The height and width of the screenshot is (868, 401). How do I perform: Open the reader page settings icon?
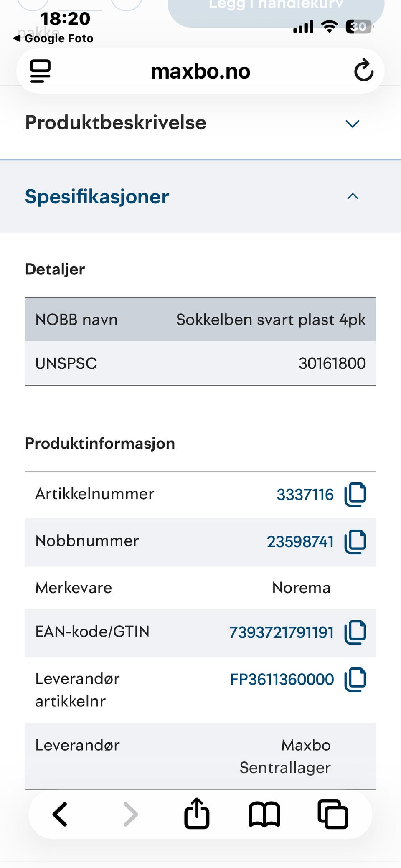point(41,71)
